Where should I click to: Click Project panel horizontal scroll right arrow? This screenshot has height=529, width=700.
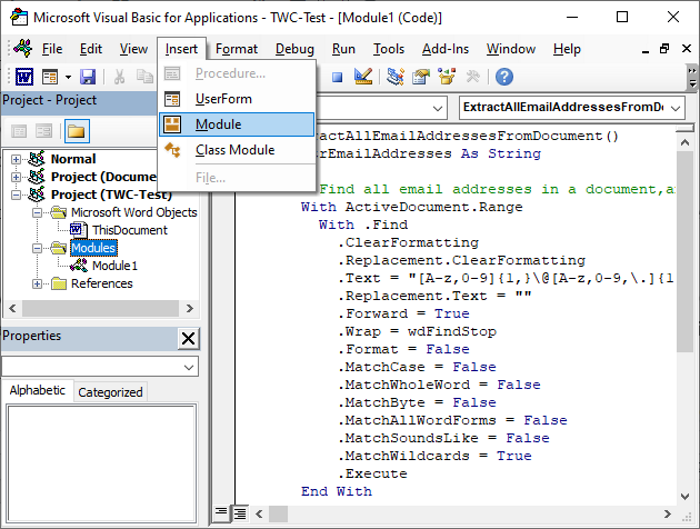189,308
